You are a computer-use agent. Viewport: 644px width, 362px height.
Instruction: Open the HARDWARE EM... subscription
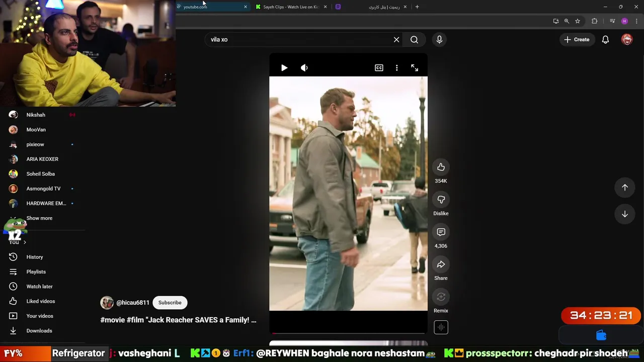(x=43, y=203)
